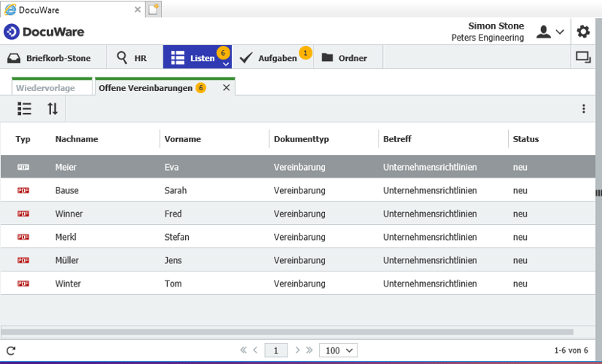Open the user profile menu
Screen dimensions: 602x364
549,32
